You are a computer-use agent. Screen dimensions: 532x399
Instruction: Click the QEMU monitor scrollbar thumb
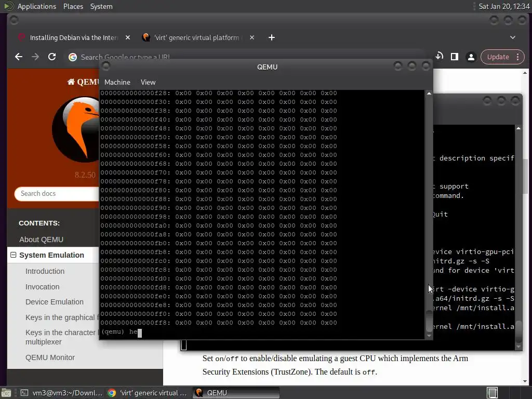(x=429, y=321)
